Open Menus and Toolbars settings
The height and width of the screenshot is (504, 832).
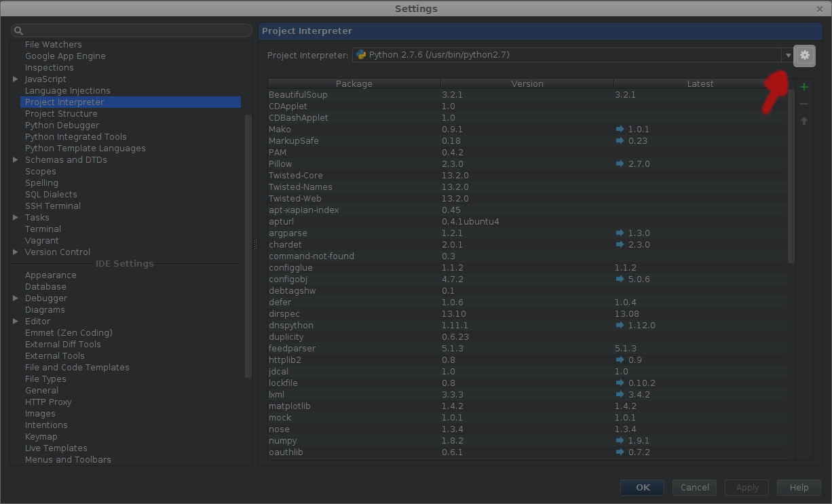[x=68, y=460]
